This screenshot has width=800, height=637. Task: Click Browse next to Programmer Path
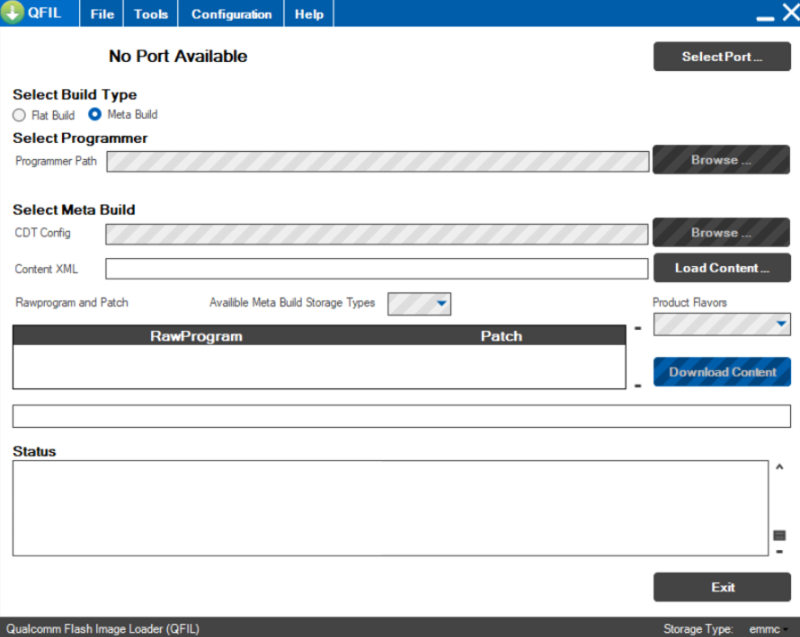pyautogui.click(x=721, y=160)
